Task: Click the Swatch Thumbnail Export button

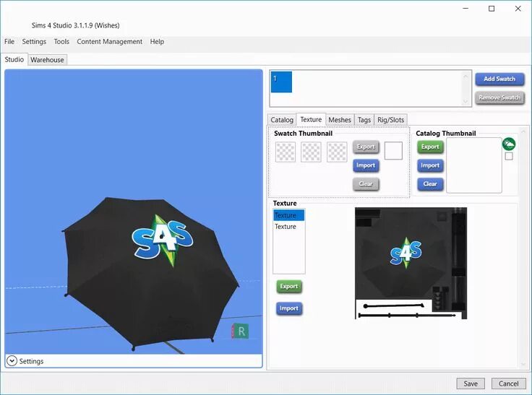Action: 366,147
